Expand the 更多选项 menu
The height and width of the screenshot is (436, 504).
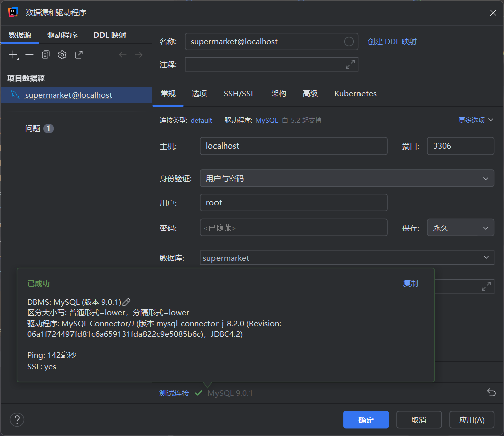(476, 120)
